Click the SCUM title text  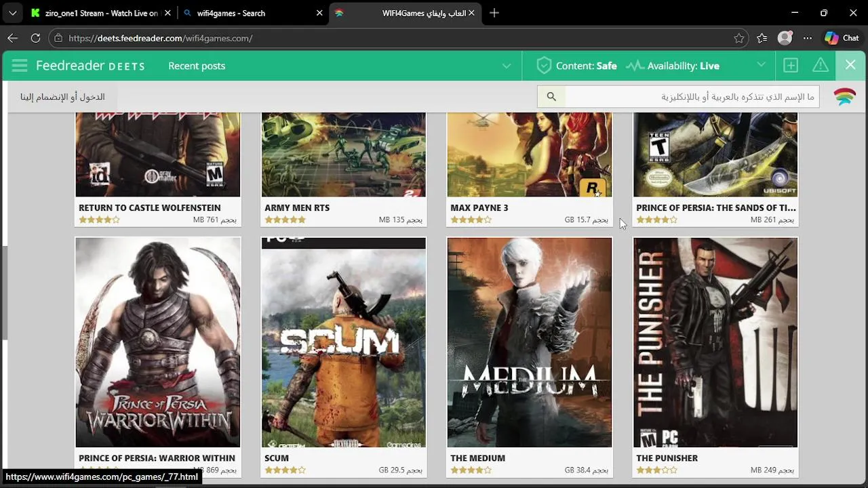point(277,458)
